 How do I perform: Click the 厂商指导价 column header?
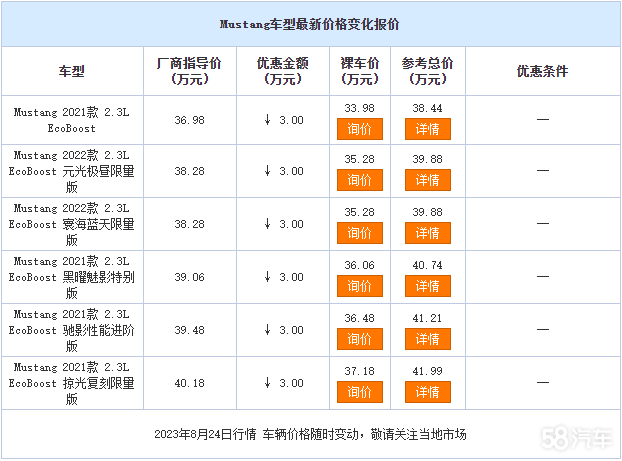click(190, 71)
